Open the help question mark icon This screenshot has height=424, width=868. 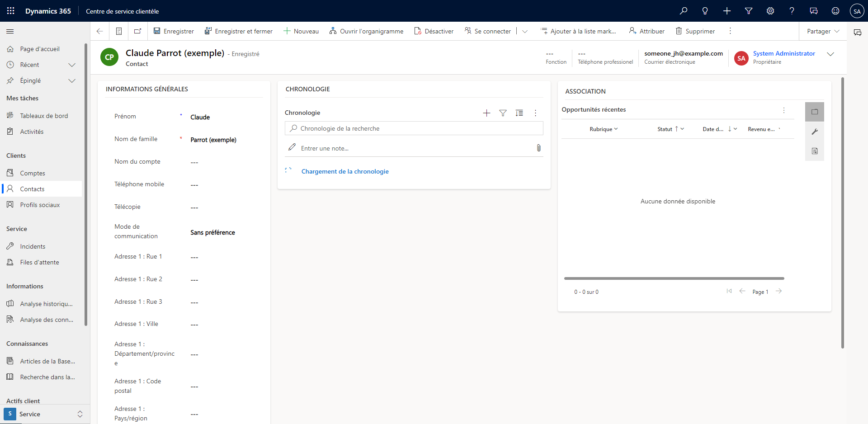[792, 10]
